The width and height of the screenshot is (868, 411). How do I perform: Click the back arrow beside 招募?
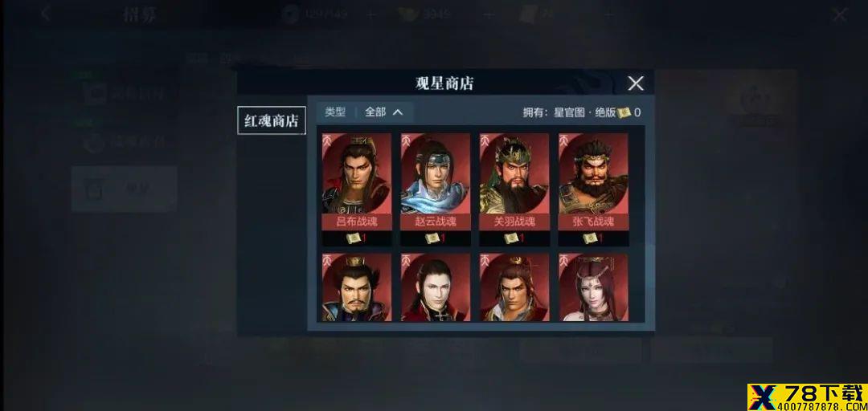click(x=47, y=14)
